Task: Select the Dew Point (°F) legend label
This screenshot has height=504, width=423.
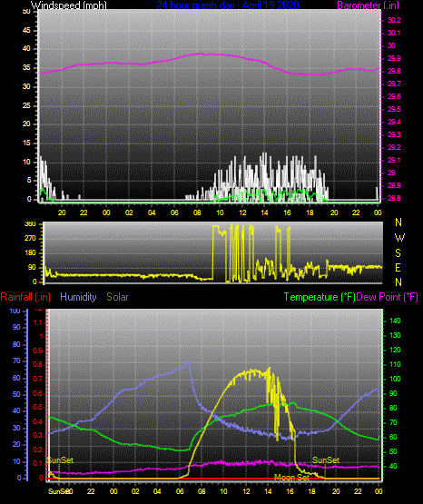Action: pos(387,297)
